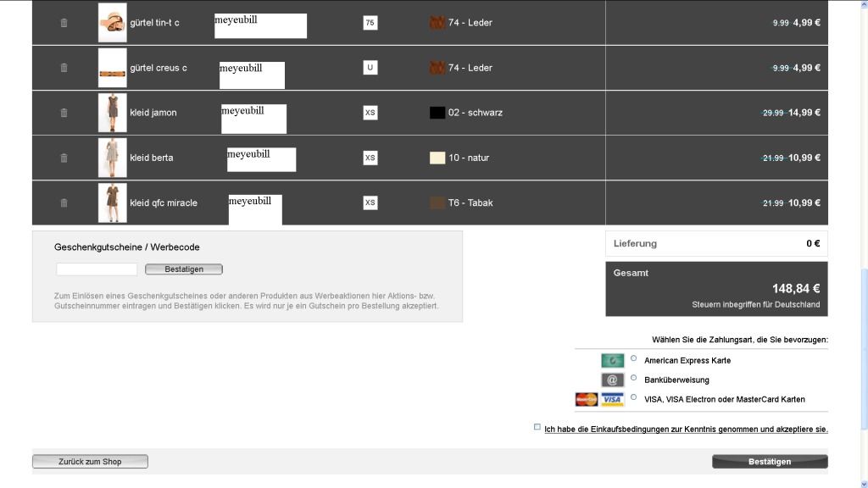Click trash icon for kleid jamon
This screenshot has height=488, width=868.
point(64,113)
